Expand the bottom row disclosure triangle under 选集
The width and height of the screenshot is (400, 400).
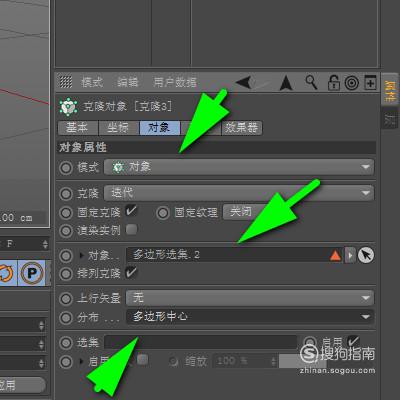[82, 361]
